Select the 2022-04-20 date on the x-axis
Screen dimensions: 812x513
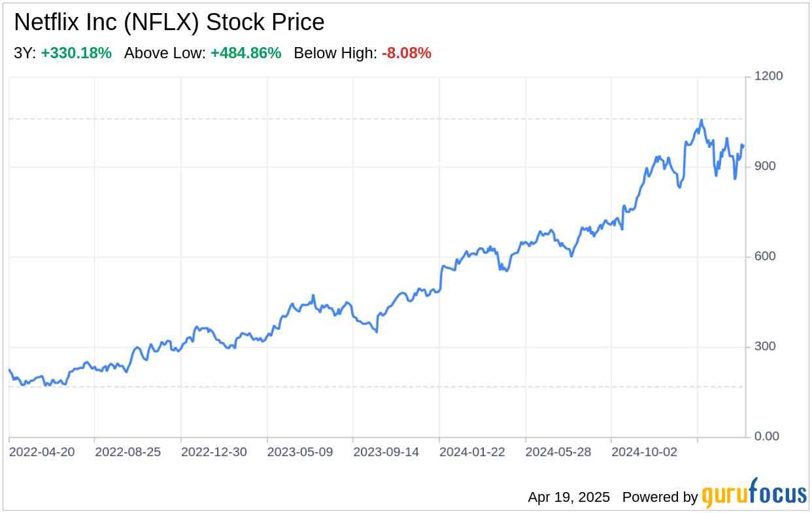point(42,452)
